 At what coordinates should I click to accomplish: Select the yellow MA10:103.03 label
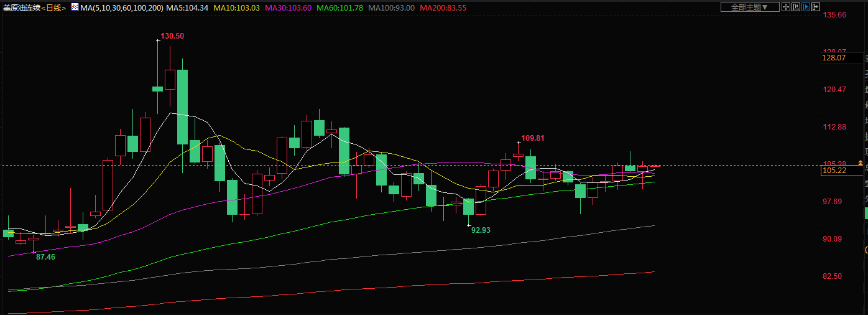click(x=236, y=7)
